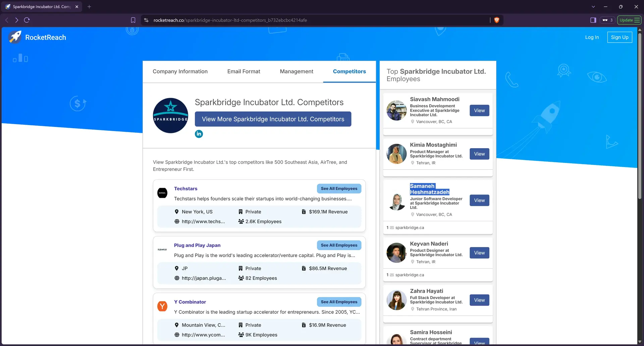This screenshot has width=644, height=346.
Task: Open the Y Combinator company link
Action: (190, 302)
